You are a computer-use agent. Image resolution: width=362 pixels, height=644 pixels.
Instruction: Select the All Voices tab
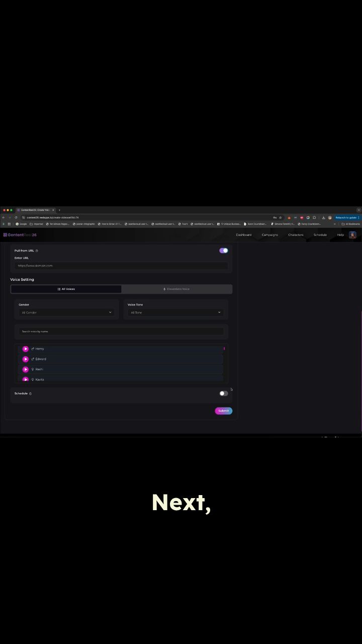(x=66, y=289)
